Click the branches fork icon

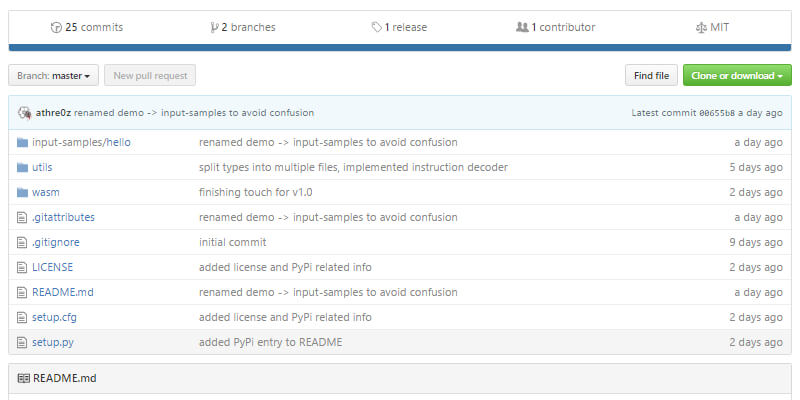pyautogui.click(x=214, y=27)
